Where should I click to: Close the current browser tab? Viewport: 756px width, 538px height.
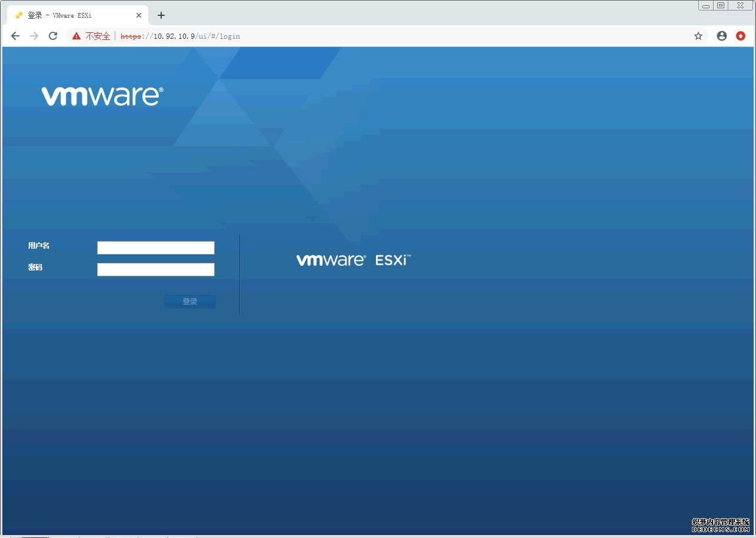coord(139,15)
